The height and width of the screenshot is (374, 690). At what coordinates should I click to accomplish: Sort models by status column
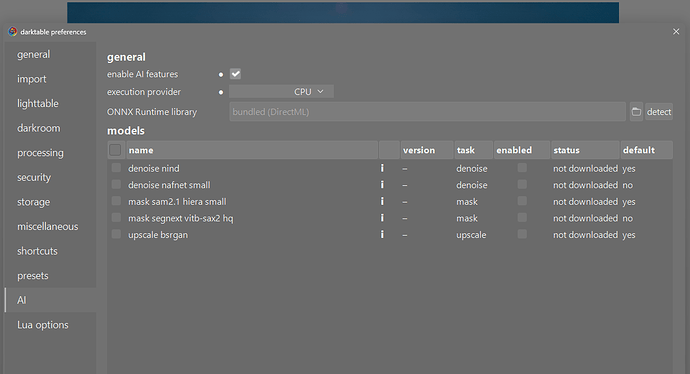point(585,150)
